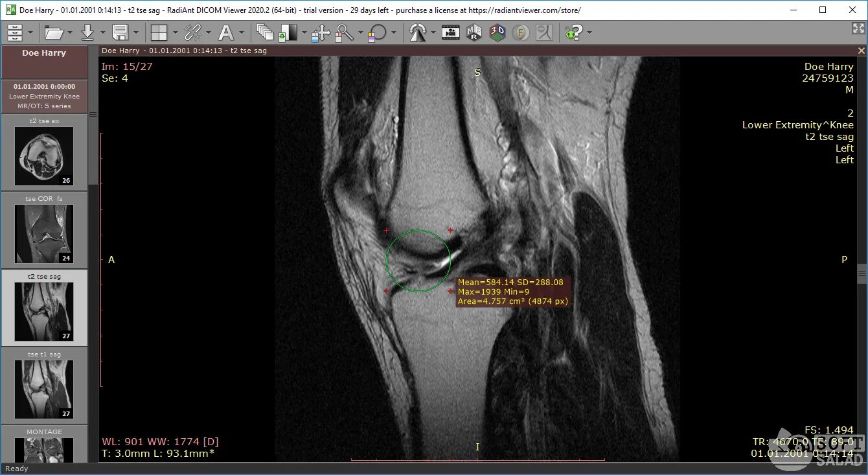Select the pan move-arrows tool
This screenshot has height=475, width=868.
click(321, 33)
